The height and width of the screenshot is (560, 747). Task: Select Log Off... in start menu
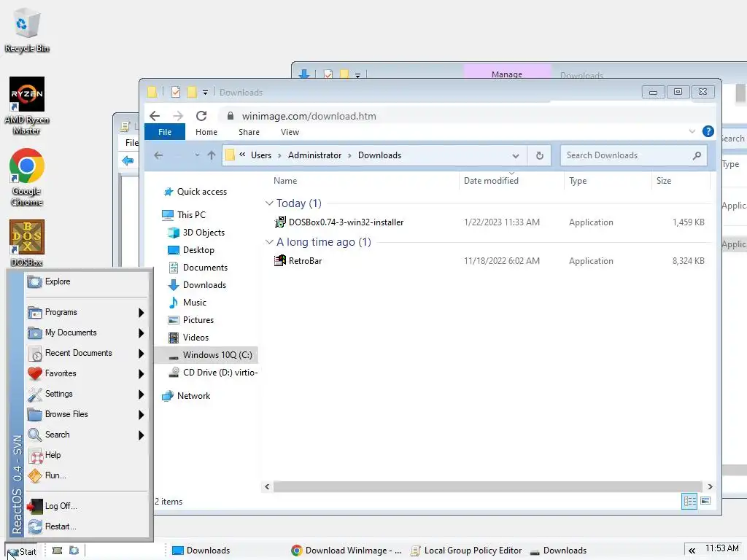tap(86, 506)
